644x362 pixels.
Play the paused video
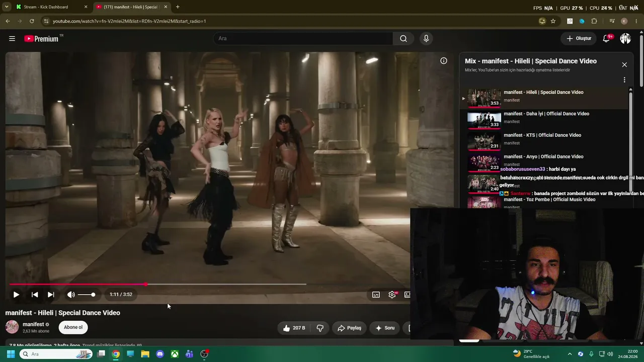point(16,295)
